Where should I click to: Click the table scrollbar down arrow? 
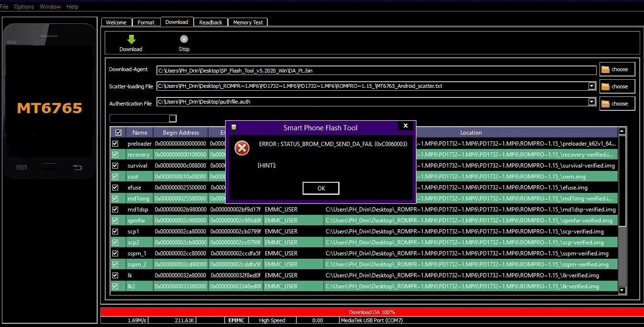(622, 290)
